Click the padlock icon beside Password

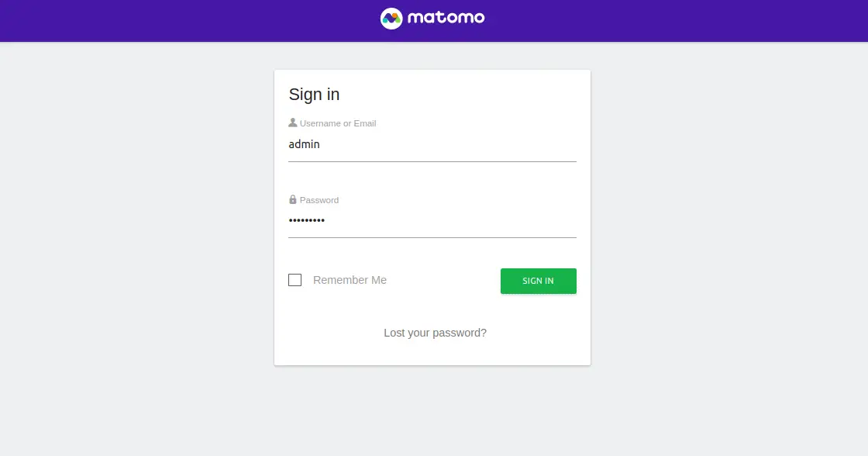(293, 199)
